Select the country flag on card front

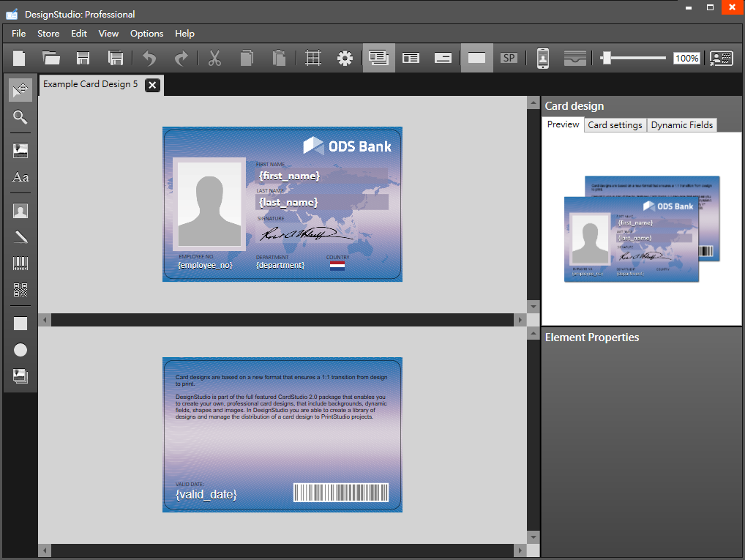pyautogui.click(x=337, y=266)
